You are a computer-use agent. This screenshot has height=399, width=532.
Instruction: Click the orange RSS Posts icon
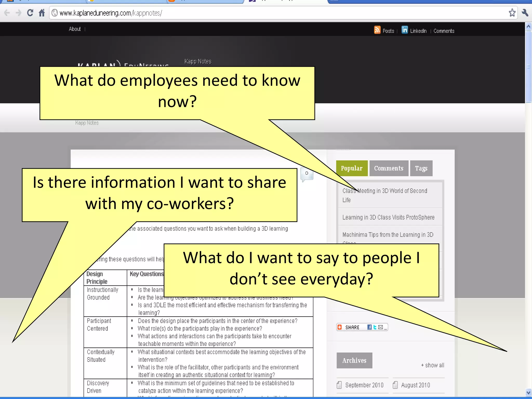377,30
